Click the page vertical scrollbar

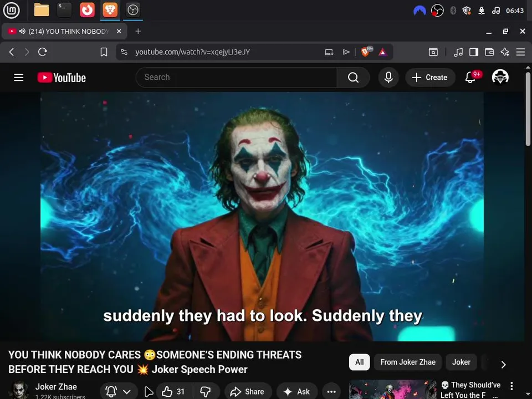pos(528,109)
